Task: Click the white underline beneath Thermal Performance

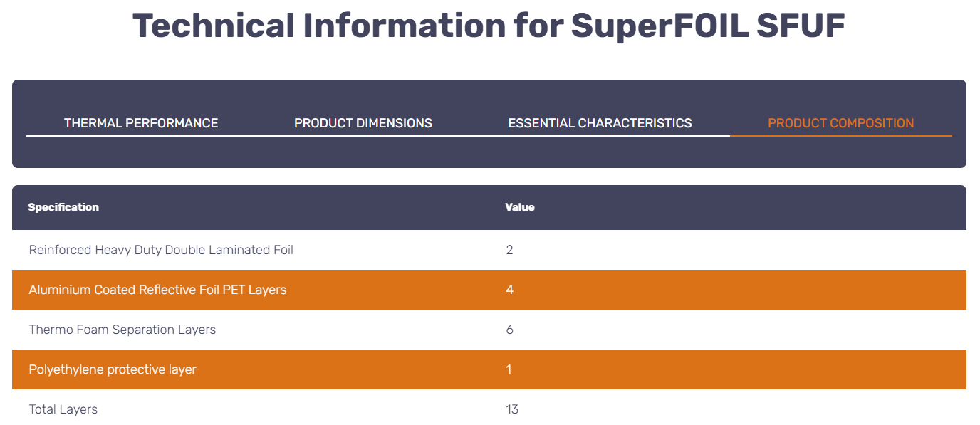Action: coord(141,135)
